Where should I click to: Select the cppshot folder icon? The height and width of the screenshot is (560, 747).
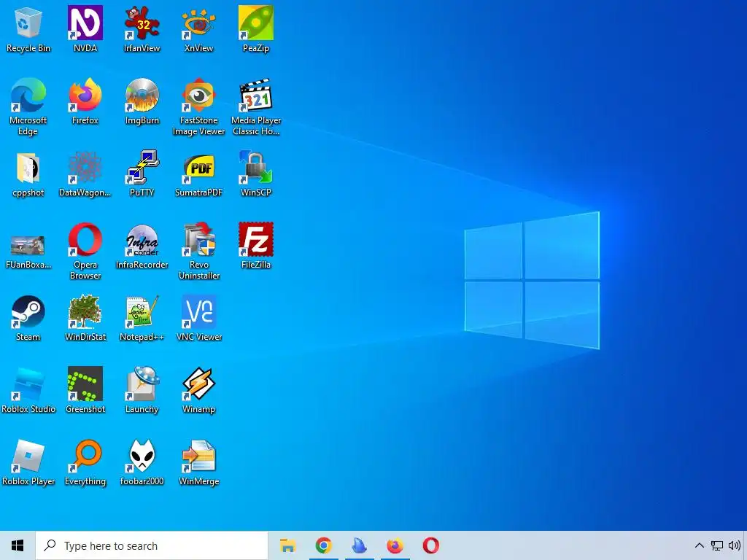28,174
